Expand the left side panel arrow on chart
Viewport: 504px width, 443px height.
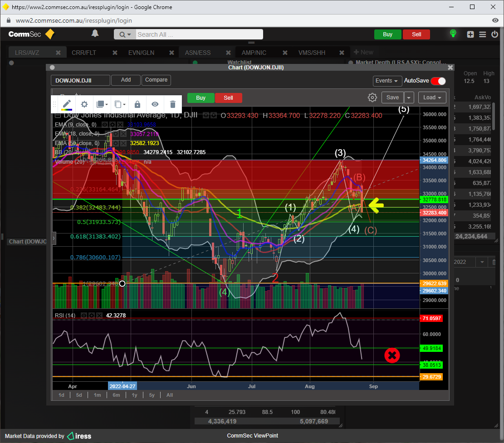[54, 239]
